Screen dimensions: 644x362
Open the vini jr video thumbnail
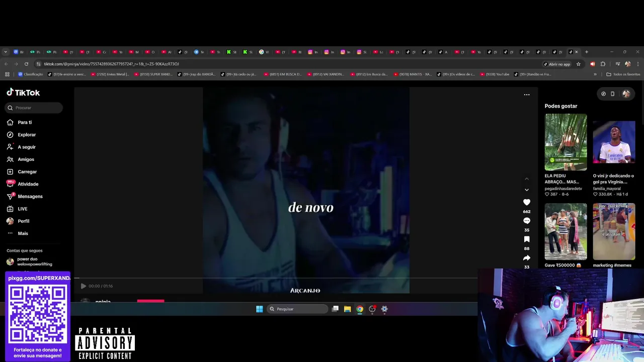click(614, 142)
